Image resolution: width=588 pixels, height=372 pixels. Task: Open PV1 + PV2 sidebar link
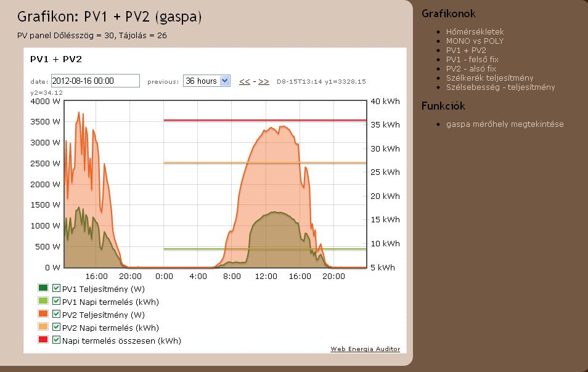[466, 51]
